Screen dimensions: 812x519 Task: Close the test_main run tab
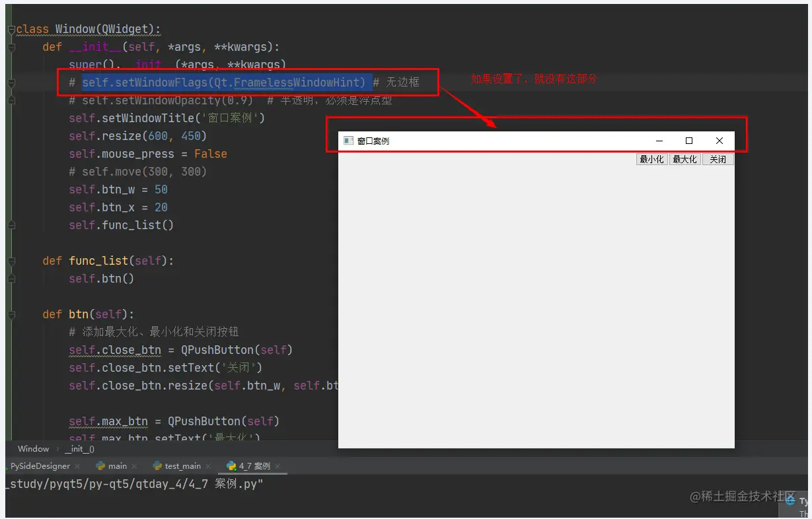208,467
